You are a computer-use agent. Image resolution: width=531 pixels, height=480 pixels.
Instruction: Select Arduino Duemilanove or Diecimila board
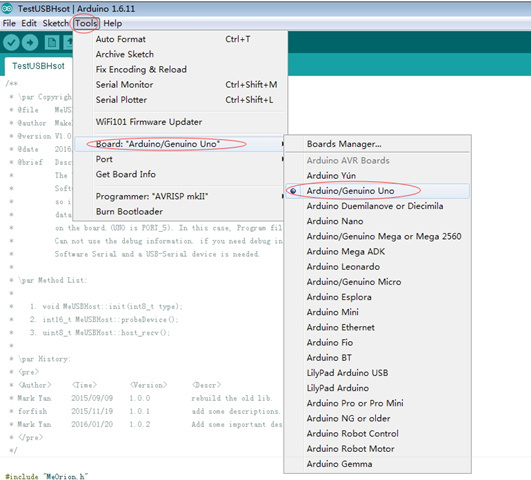tap(377, 206)
